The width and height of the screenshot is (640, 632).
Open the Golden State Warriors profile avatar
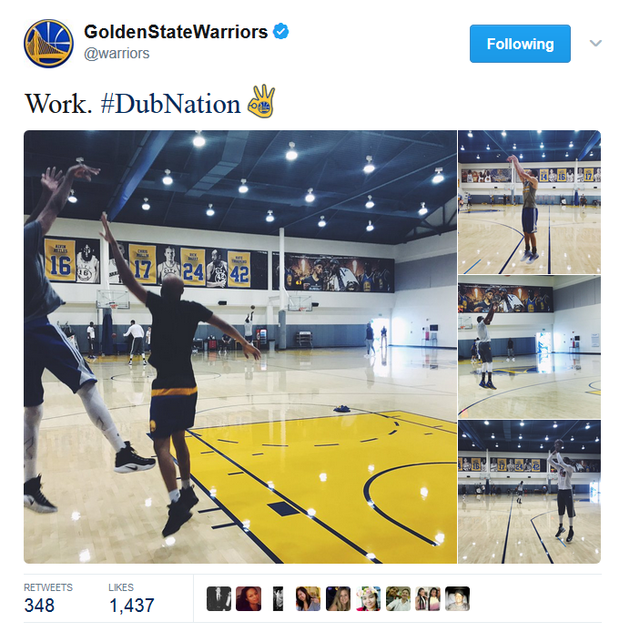pos(49,43)
